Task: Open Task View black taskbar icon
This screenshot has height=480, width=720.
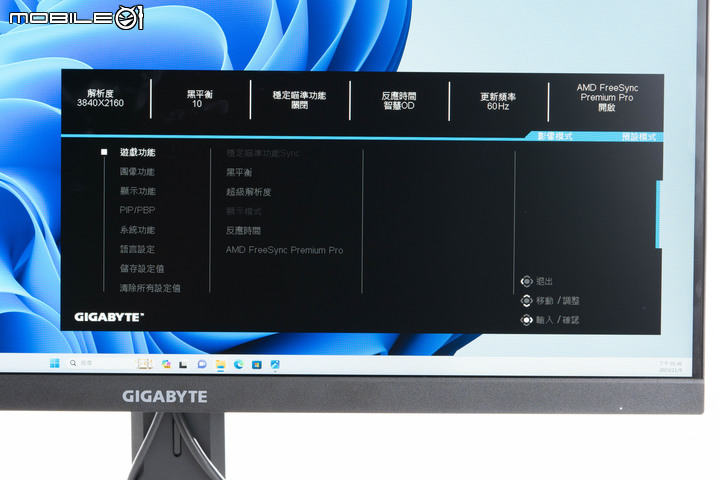Action: point(183,365)
